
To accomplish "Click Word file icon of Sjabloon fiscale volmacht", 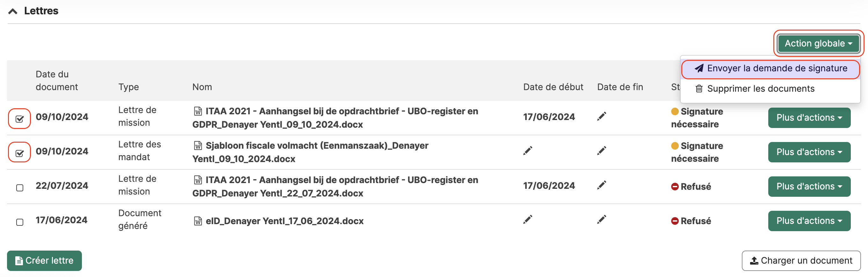I will (198, 146).
